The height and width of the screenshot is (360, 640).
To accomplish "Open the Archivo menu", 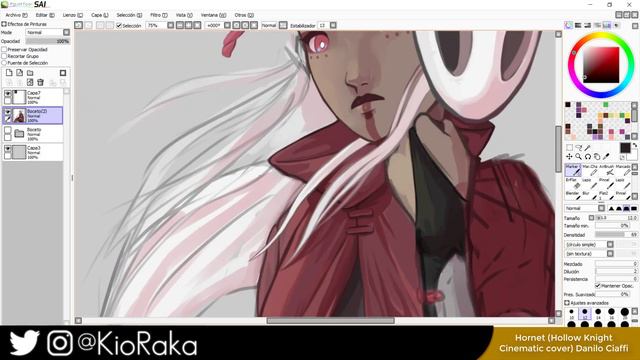I will (16, 15).
